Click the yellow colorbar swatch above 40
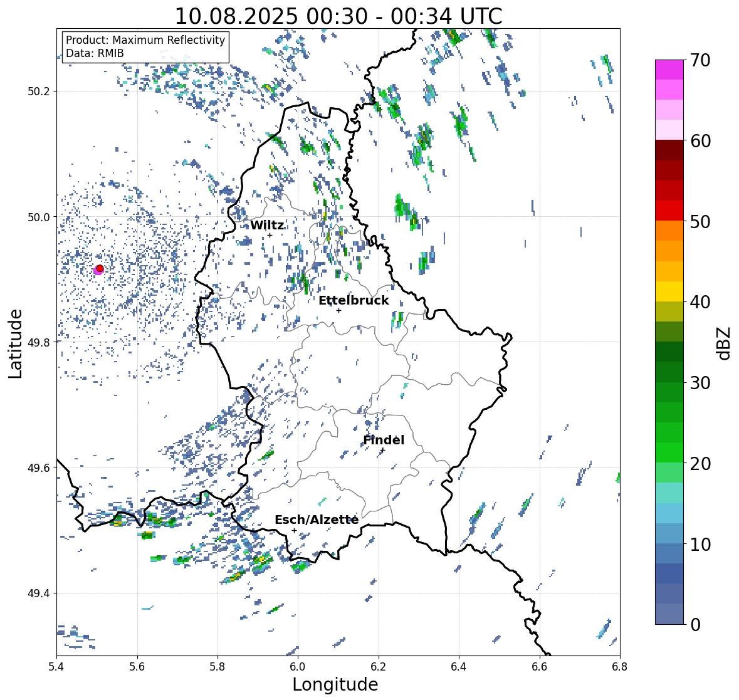739x700 pixels. pyautogui.click(x=669, y=291)
